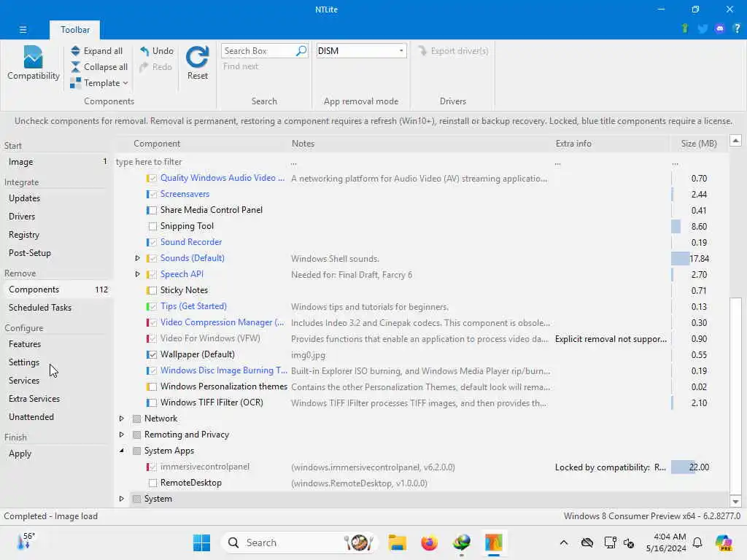Open Windows Start button on taskbar
Image resolution: width=747 pixels, height=560 pixels.
(x=201, y=542)
